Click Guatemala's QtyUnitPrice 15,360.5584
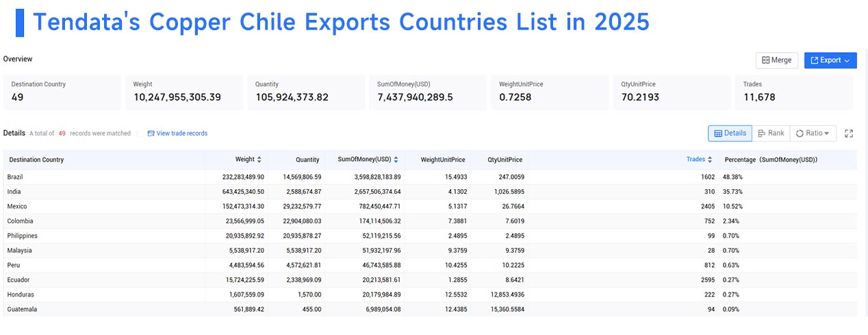 click(x=507, y=309)
